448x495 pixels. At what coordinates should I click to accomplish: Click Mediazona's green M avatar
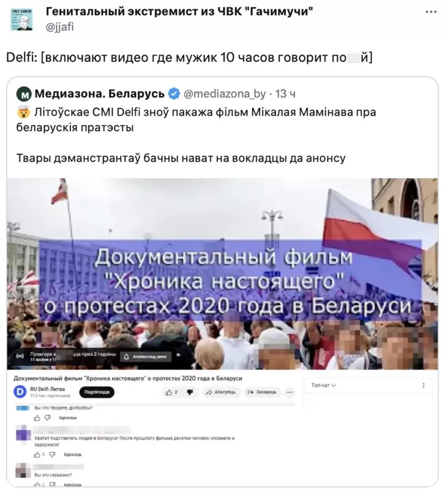[x=24, y=94]
